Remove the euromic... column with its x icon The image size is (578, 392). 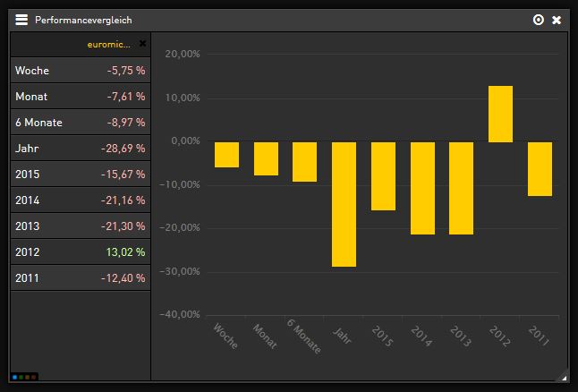pyautogui.click(x=142, y=43)
